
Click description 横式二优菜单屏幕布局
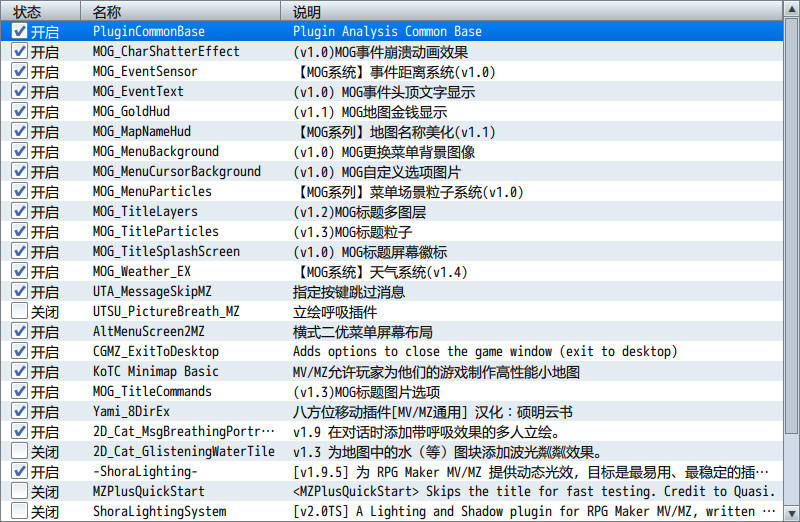[x=363, y=332]
